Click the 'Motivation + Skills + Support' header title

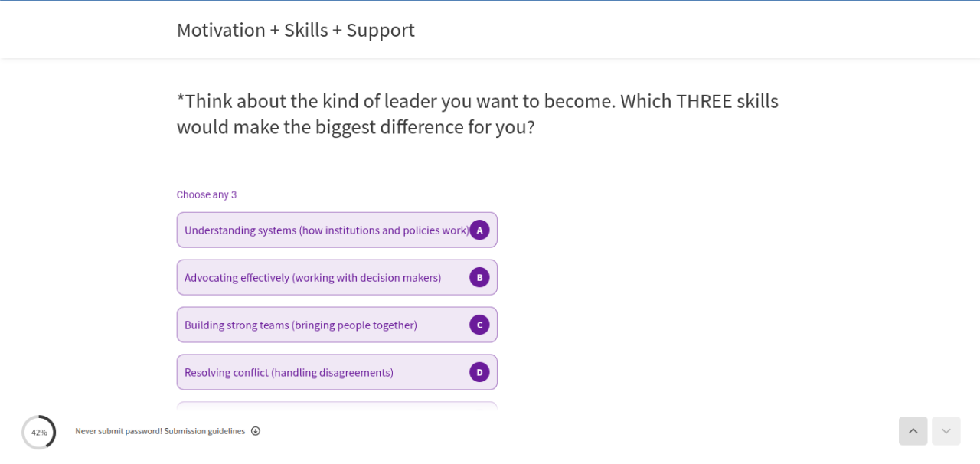[296, 30]
